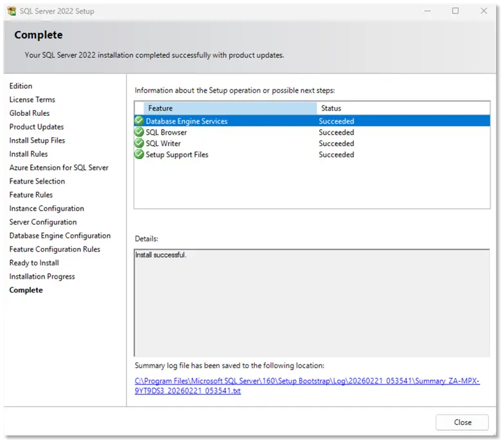Click Succeeded status for SQL Writer
504x443 pixels.
[x=336, y=144]
